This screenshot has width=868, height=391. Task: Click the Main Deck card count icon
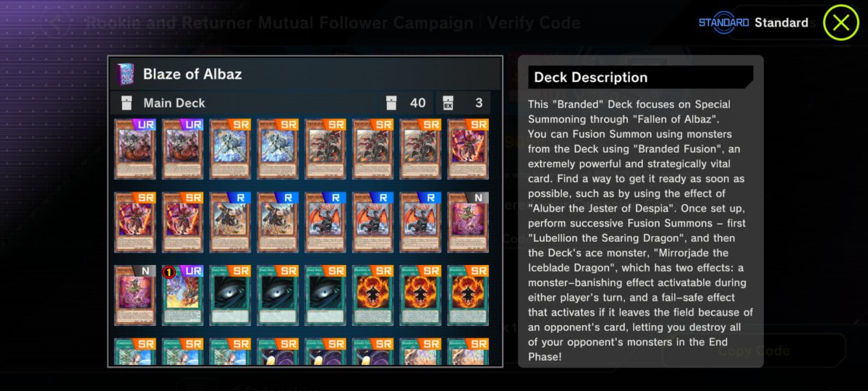[x=391, y=103]
